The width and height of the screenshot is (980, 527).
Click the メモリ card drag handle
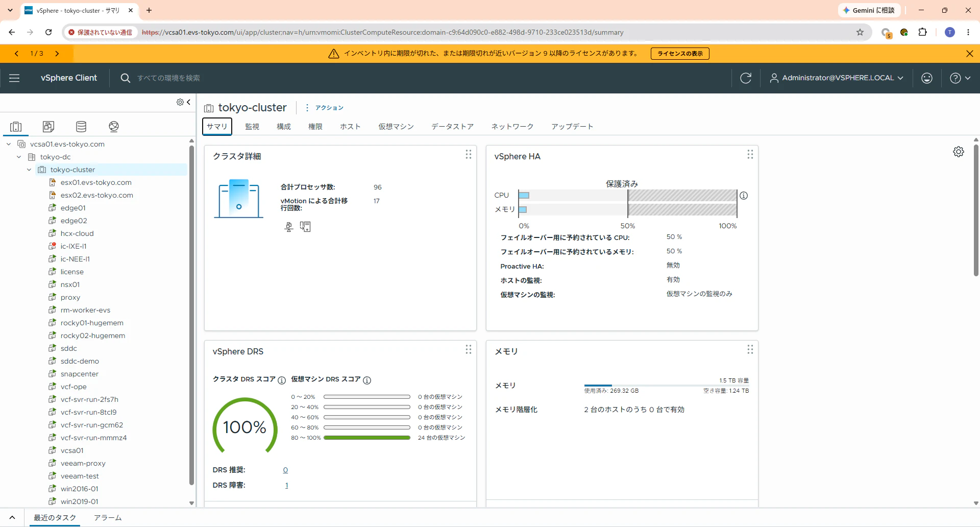(750, 349)
